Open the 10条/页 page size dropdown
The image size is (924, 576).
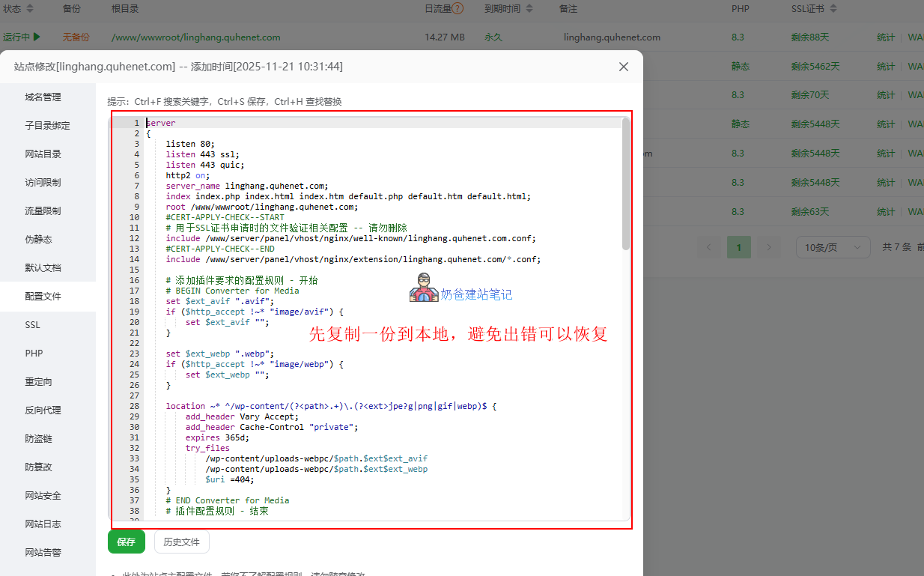tap(833, 246)
